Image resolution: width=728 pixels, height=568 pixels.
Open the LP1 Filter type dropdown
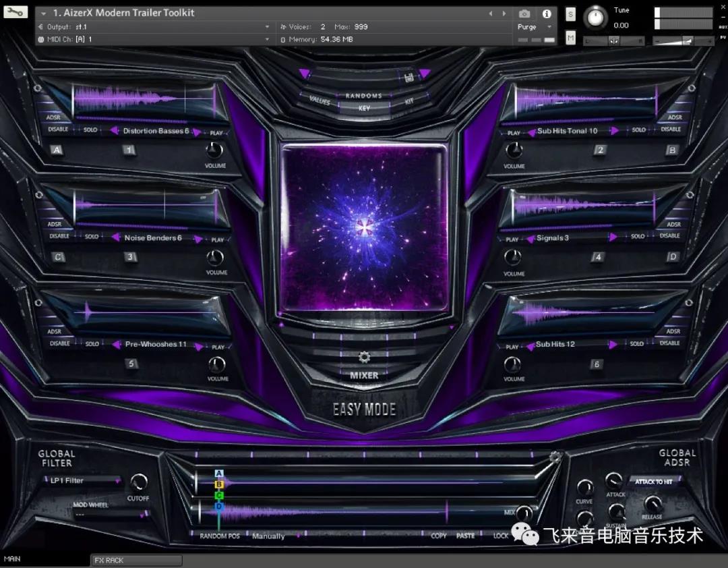click(83, 480)
